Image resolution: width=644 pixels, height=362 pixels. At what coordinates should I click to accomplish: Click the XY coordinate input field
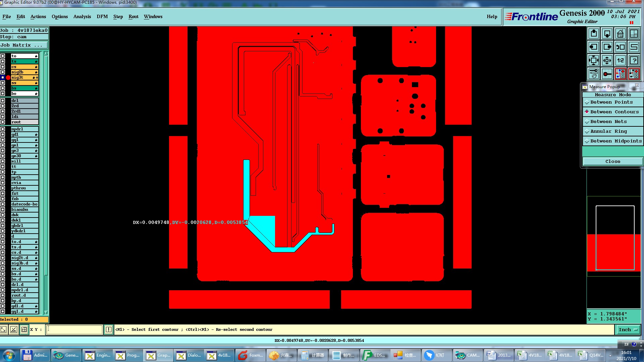click(x=74, y=329)
